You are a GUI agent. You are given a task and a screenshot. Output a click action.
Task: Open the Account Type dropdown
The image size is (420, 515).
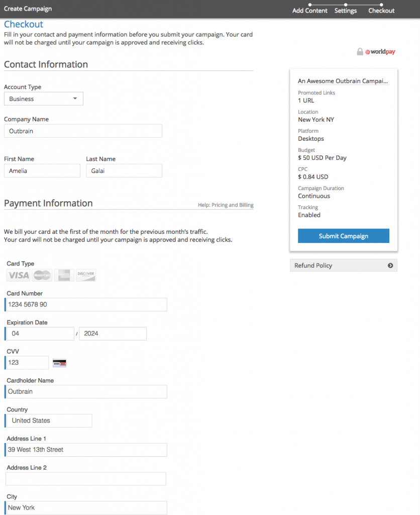click(x=44, y=99)
